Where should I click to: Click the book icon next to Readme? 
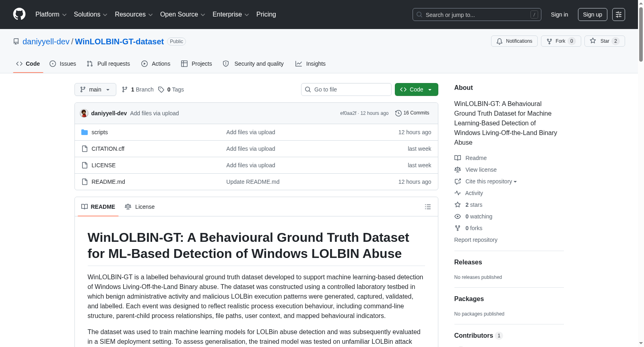(458, 158)
